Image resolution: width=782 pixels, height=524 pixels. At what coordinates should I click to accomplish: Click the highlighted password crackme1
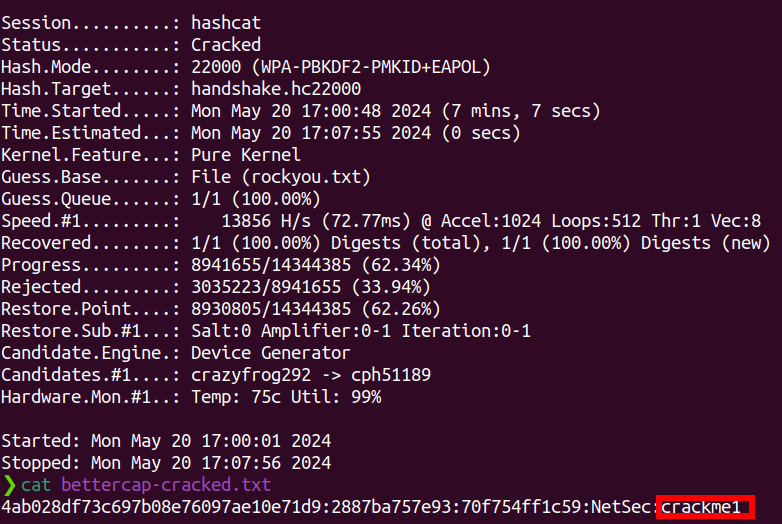click(705, 508)
